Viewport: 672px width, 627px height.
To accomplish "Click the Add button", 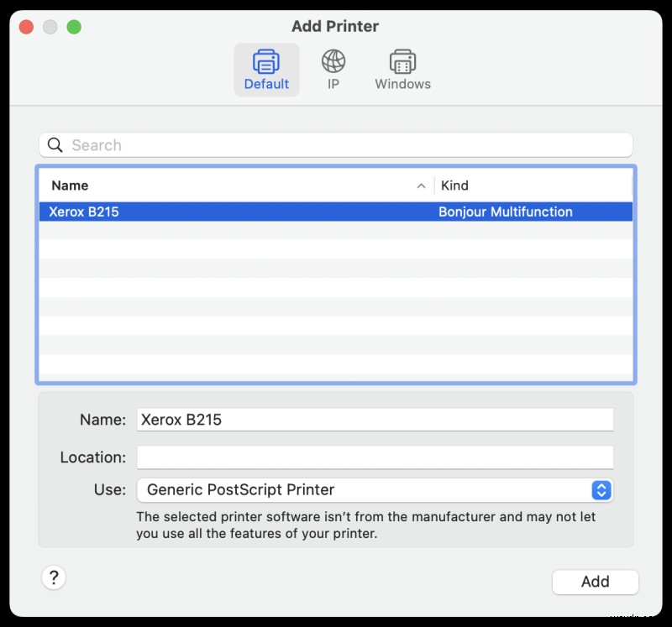I will click(x=595, y=582).
